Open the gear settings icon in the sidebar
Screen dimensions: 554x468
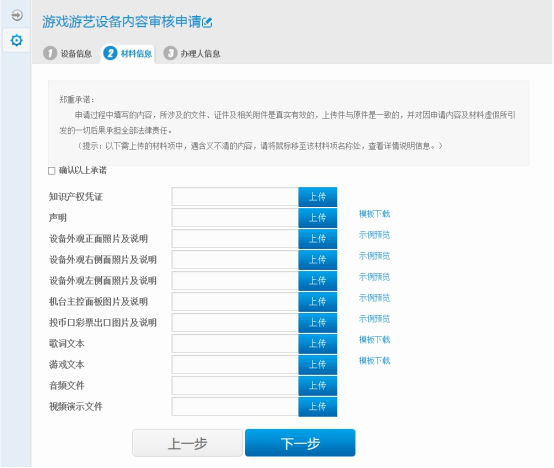[17, 40]
